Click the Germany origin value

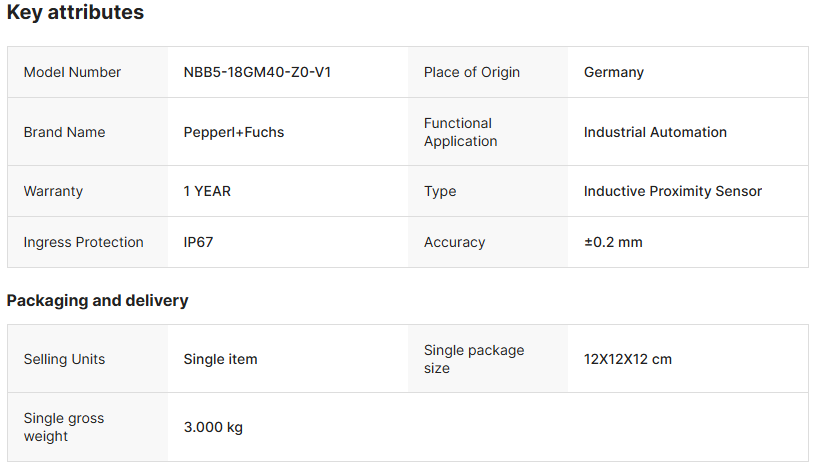pos(613,72)
